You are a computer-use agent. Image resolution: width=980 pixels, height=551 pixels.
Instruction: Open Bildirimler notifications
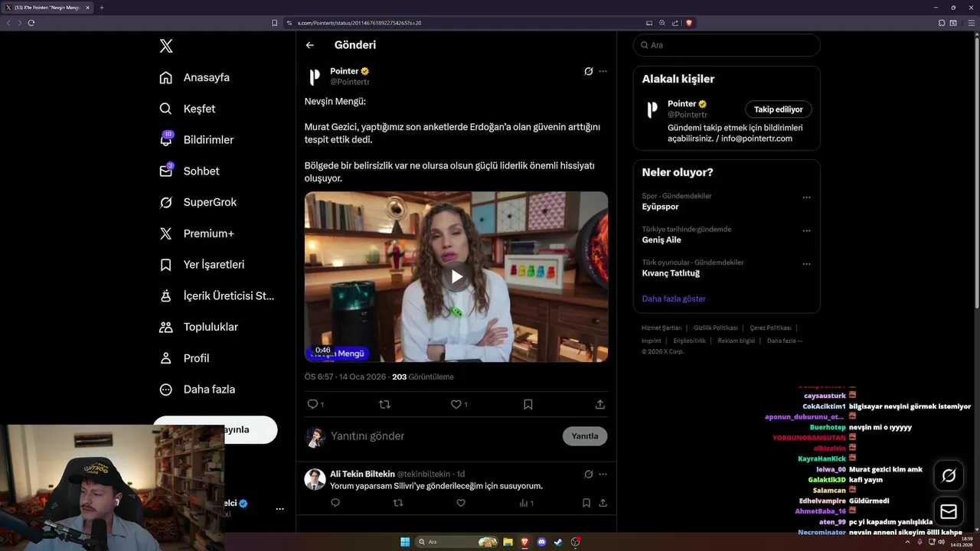196,140
